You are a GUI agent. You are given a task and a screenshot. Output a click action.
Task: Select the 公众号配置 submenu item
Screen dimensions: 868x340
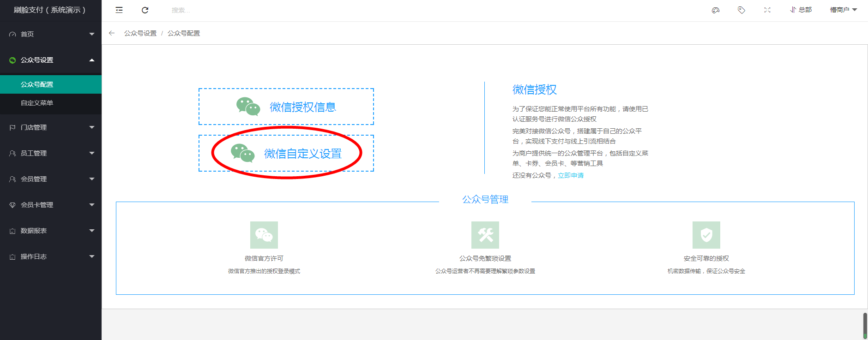(x=51, y=84)
